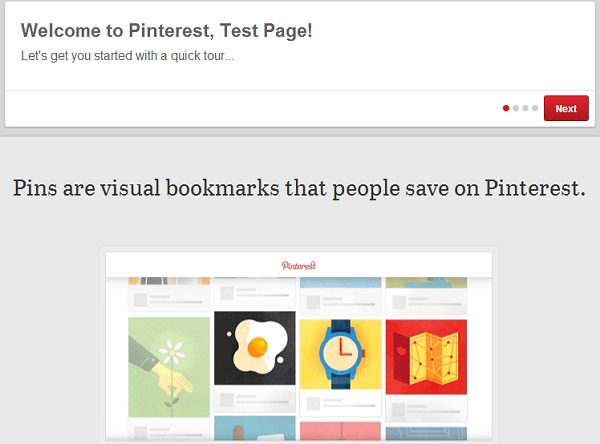Screen dimensions: 600x444
Task: Select the red folded map pin
Action: tap(426, 357)
